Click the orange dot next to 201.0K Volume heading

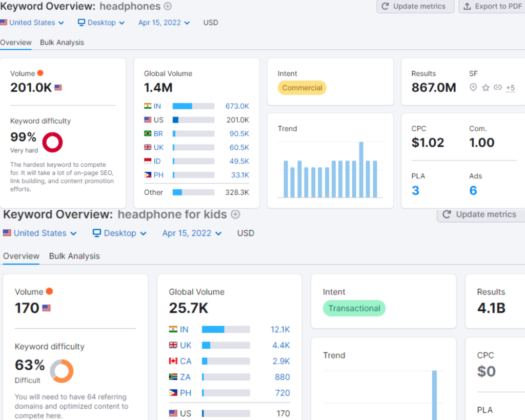click(x=41, y=73)
